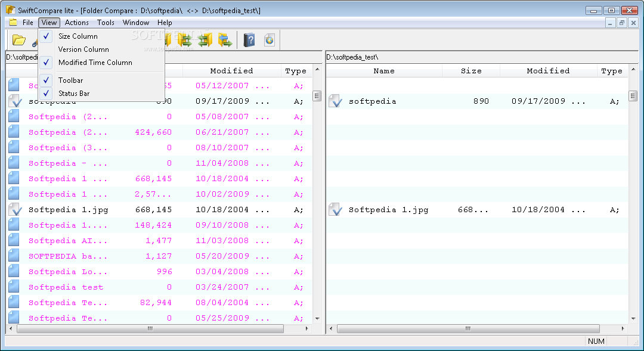Viewport: 644px width, 351px height.
Task: Click right pane vertical scrollbar thumb
Action: click(x=633, y=96)
